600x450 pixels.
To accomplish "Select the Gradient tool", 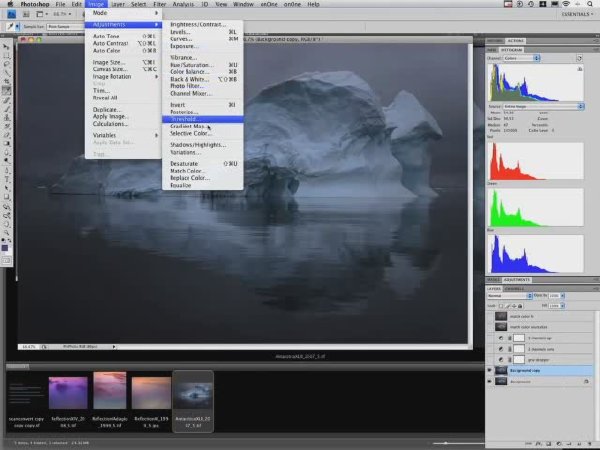I will [7, 144].
